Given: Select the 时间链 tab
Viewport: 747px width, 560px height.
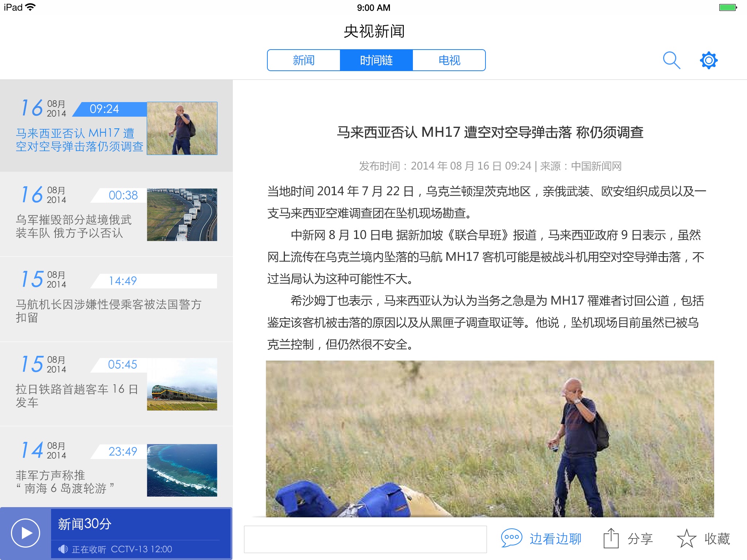Looking at the screenshot, I should pos(376,60).
